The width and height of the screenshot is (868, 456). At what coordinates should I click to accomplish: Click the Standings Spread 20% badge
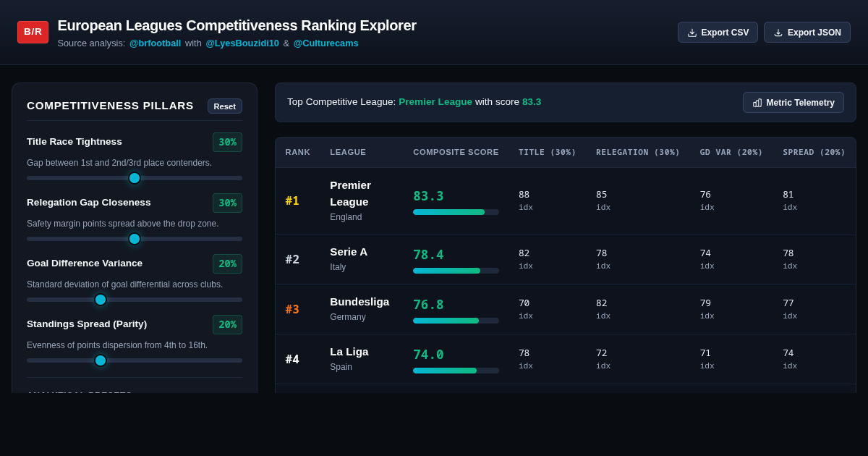click(227, 324)
